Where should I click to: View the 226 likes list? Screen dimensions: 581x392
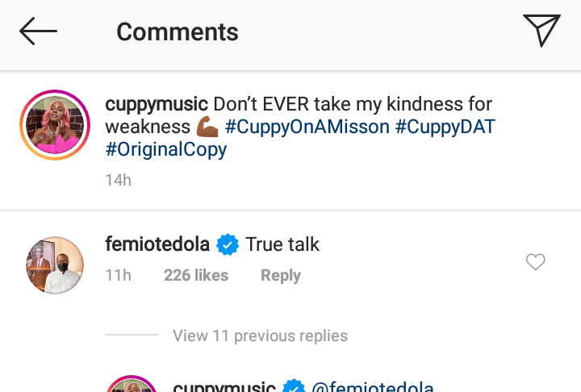(x=196, y=275)
